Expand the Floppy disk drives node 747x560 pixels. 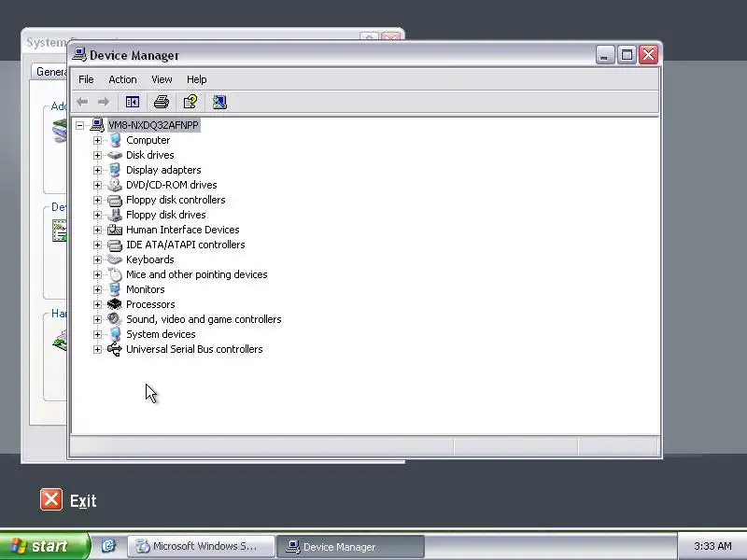pos(98,215)
